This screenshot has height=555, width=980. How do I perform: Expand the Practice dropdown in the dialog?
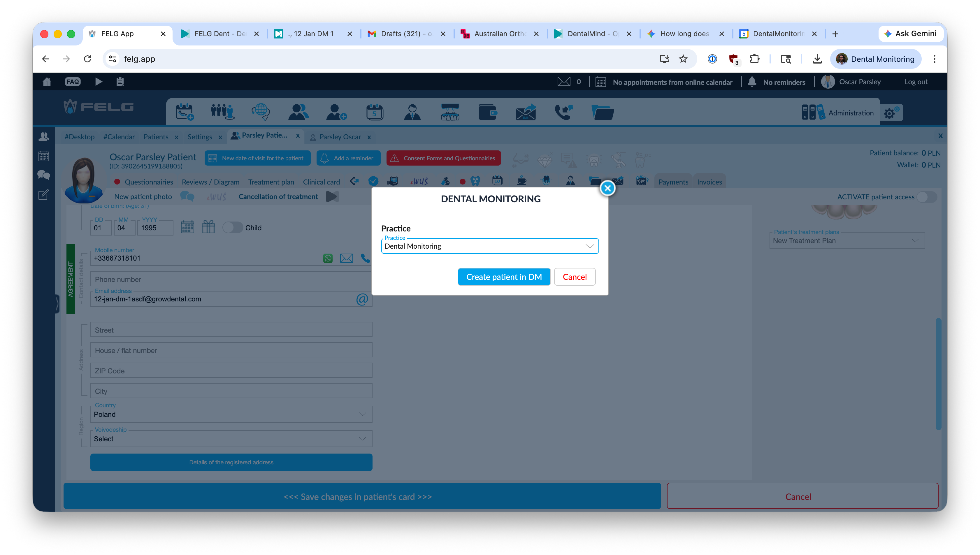click(489, 246)
